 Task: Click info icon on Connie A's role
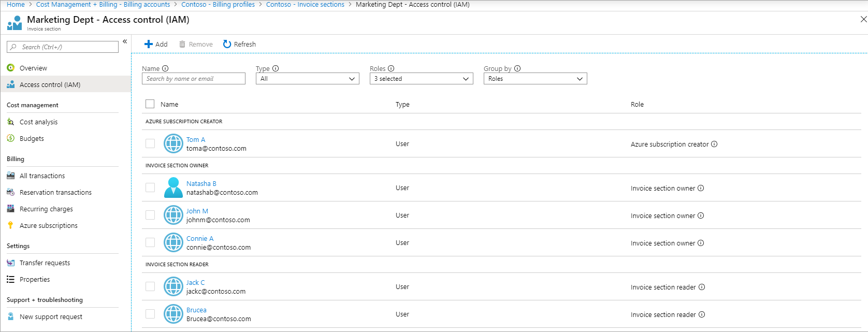coord(701,243)
